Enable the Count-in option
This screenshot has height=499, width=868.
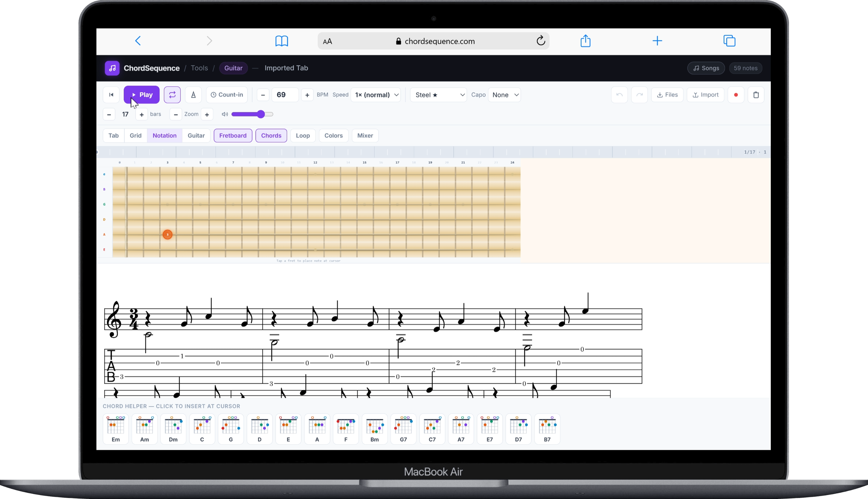(227, 95)
